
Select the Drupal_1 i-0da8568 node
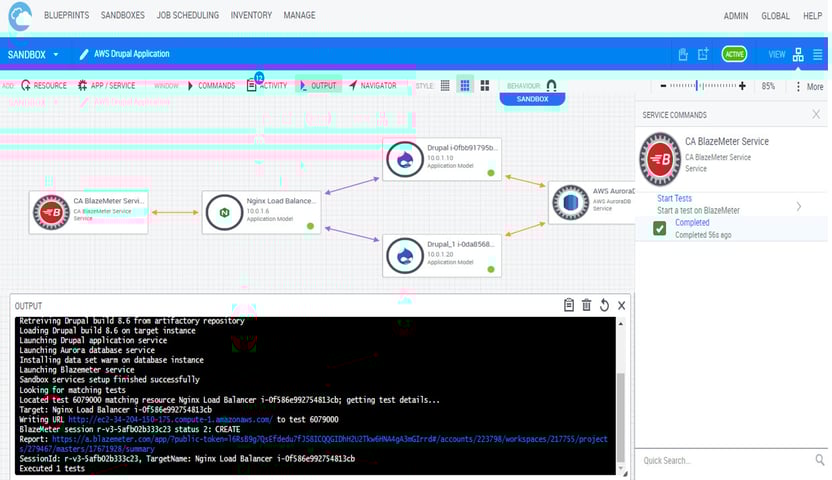(441, 256)
